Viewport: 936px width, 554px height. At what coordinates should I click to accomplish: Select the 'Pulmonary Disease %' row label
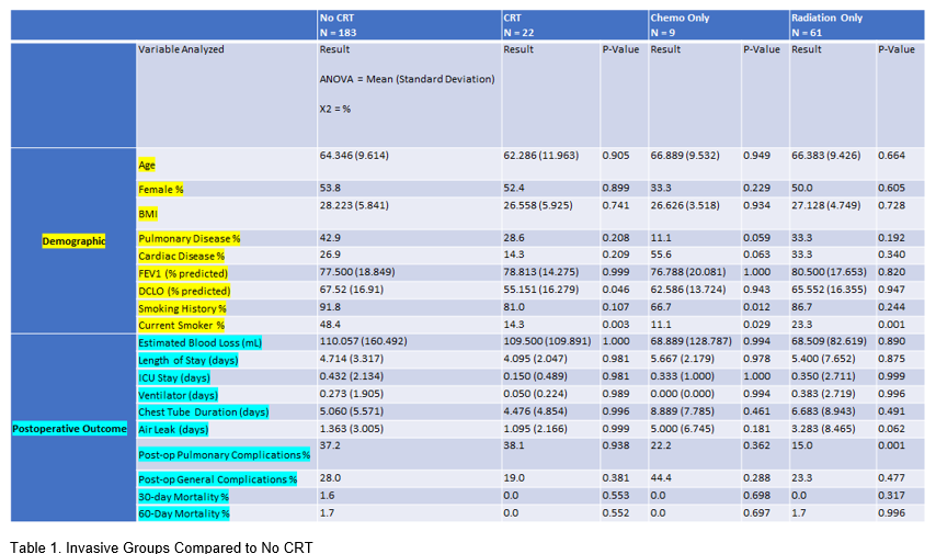pyautogui.click(x=189, y=240)
